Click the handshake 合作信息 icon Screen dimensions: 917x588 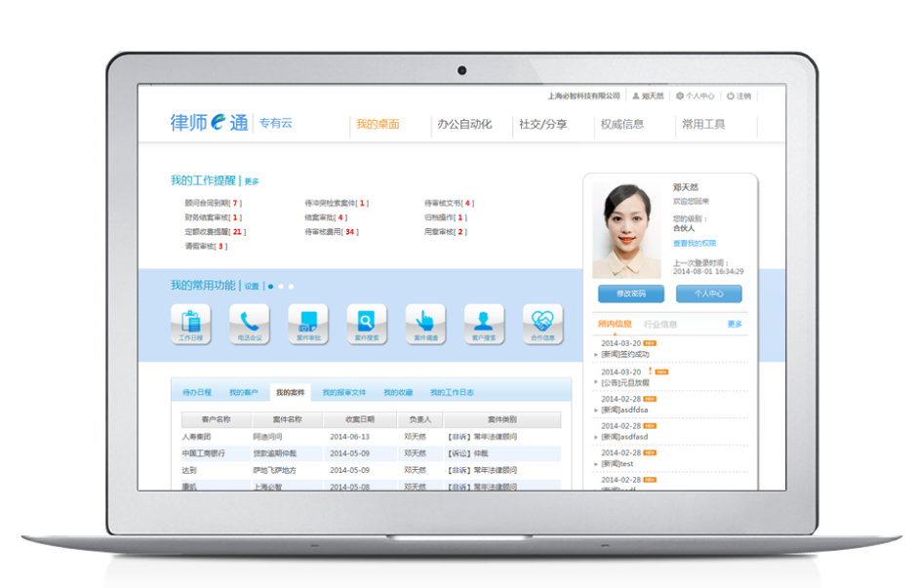(x=542, y=321)
